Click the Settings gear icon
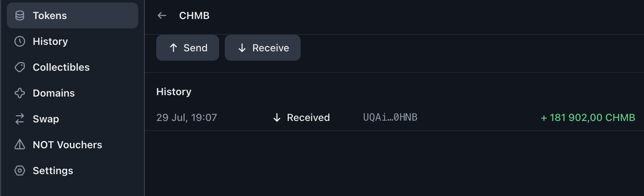 point(20,171)
